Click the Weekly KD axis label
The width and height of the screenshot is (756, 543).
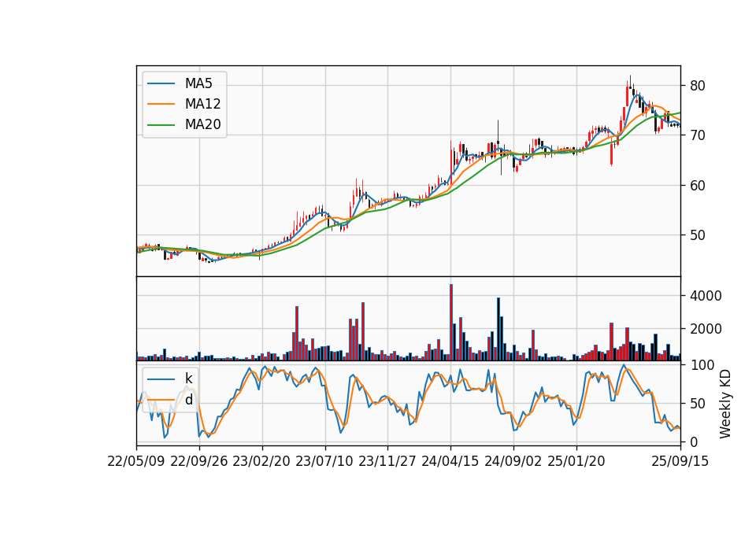(724, 404)
